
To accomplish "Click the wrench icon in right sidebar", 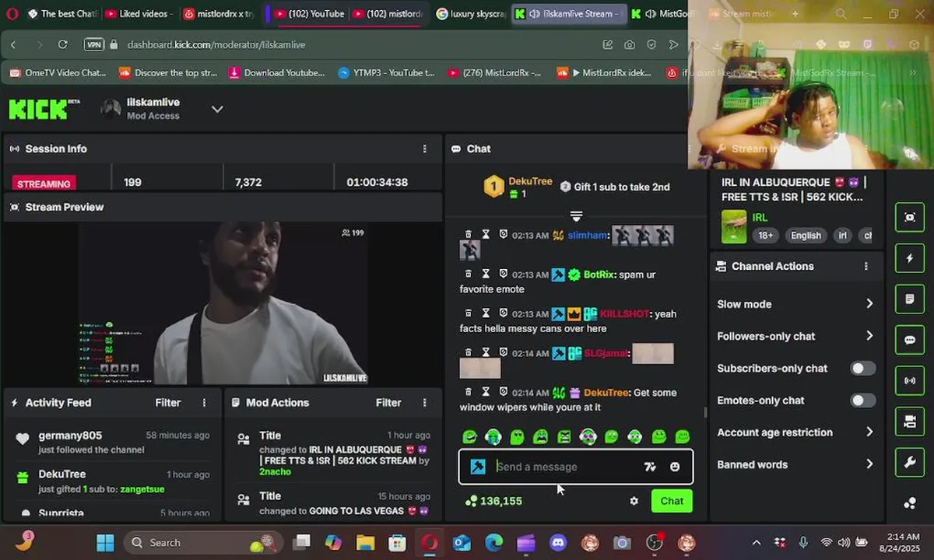I will (910, 463).
